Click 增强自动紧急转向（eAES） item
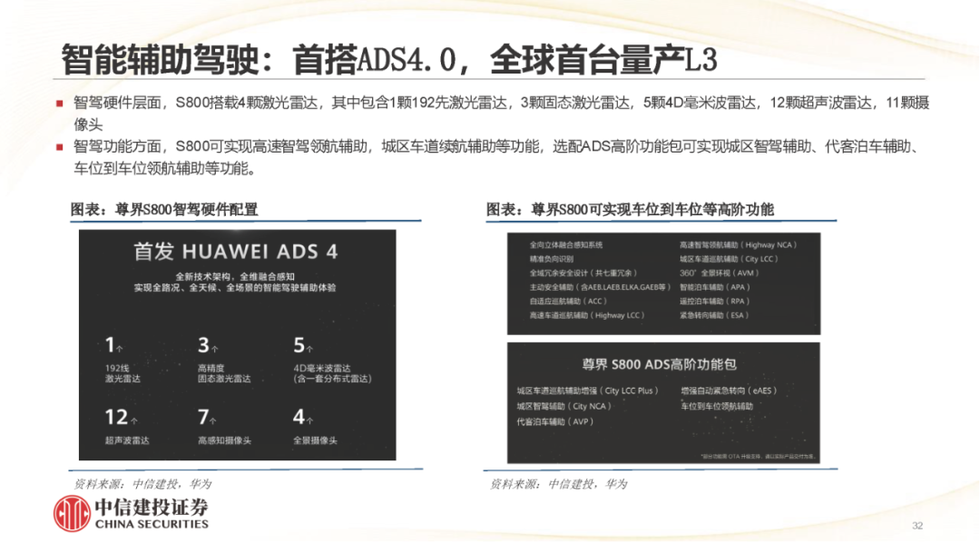This screenshot has width=980, height=544. (x=729, y=391)
